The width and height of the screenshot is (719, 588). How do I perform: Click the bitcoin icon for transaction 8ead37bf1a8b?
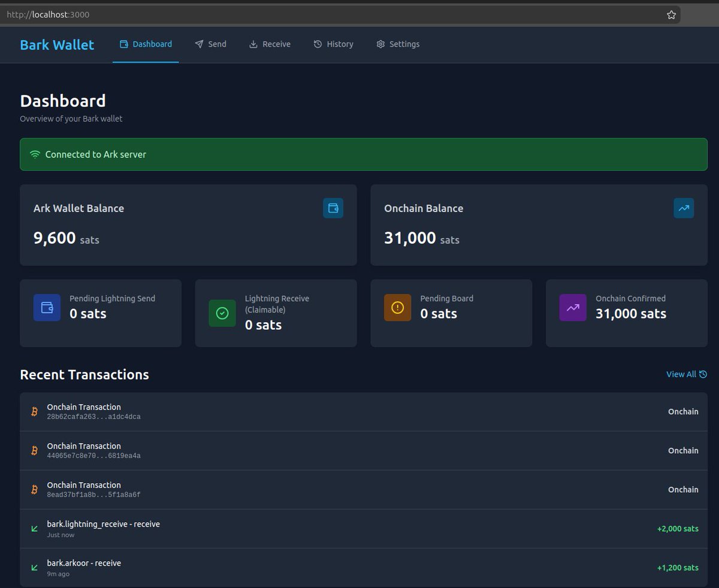(x=34, y=490)
